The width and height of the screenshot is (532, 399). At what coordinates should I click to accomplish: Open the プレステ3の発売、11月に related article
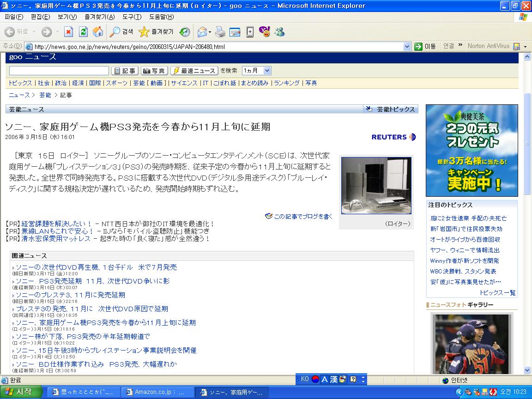point(92,309)
